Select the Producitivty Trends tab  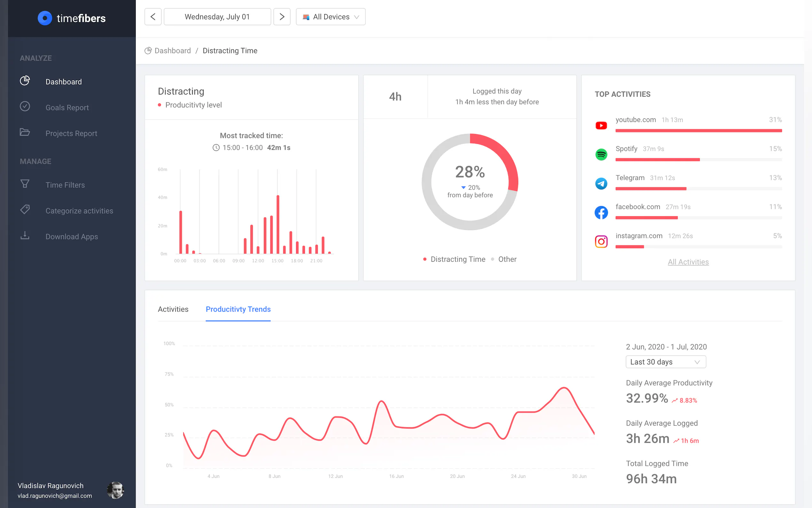[x=238, y=309]
